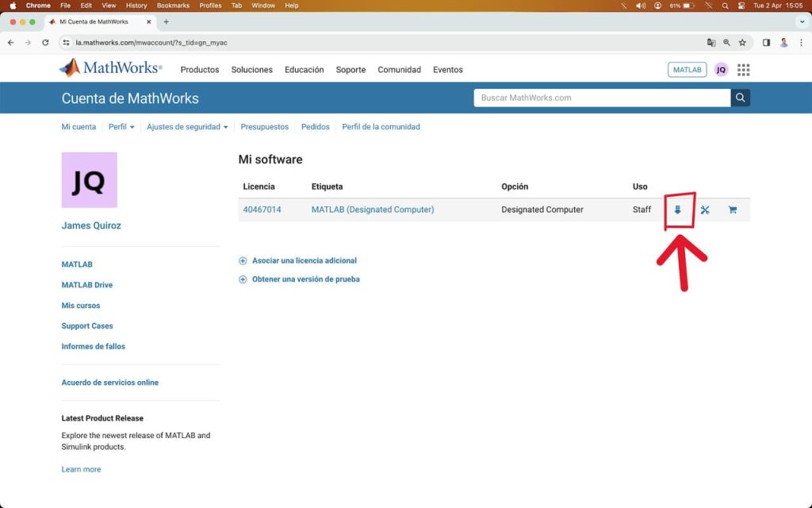Open MATLAB sidebar link

coord(77,264)
